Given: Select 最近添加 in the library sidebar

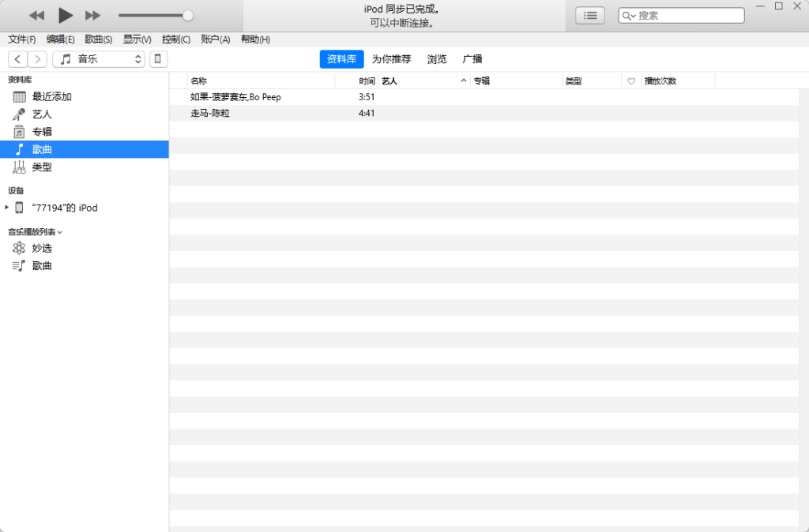Looking at the screenshot, I should point(51,96).
